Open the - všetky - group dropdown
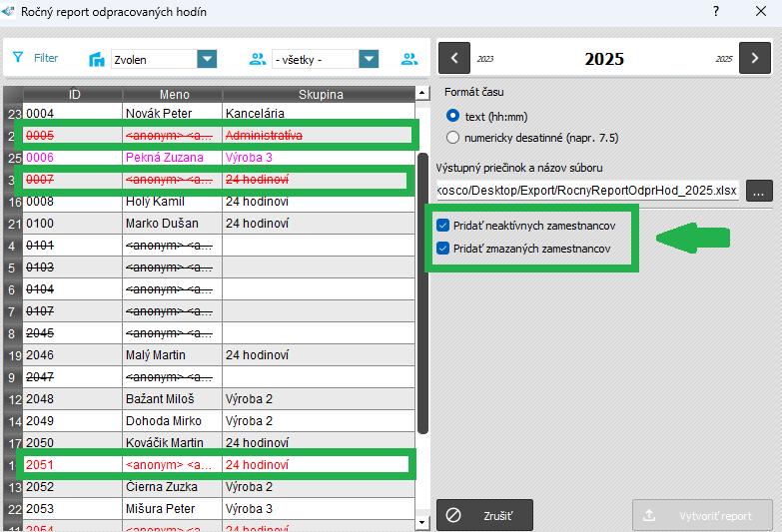The width and height of the screenshot is (782, 532). point(370,60)
